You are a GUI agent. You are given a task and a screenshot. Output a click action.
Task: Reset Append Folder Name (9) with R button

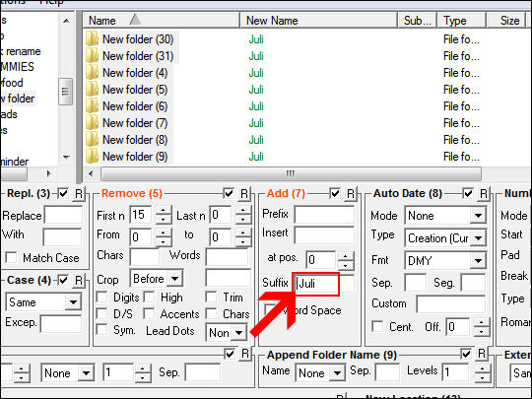point(481,354)
